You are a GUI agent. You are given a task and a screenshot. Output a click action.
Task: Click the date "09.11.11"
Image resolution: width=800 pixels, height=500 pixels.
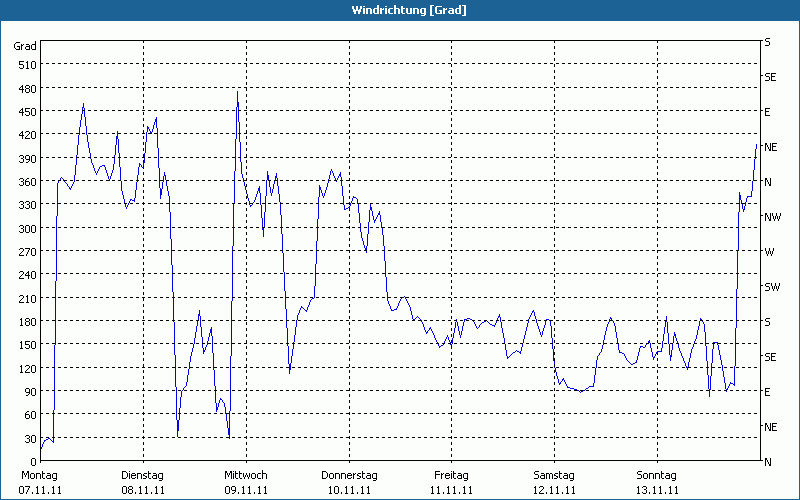coord(246,490)
